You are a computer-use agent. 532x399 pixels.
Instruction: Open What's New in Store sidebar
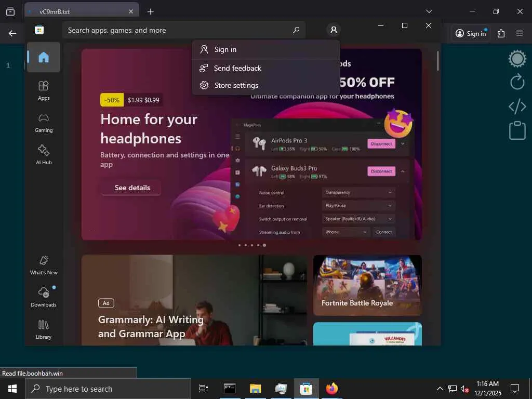point(44,265)
